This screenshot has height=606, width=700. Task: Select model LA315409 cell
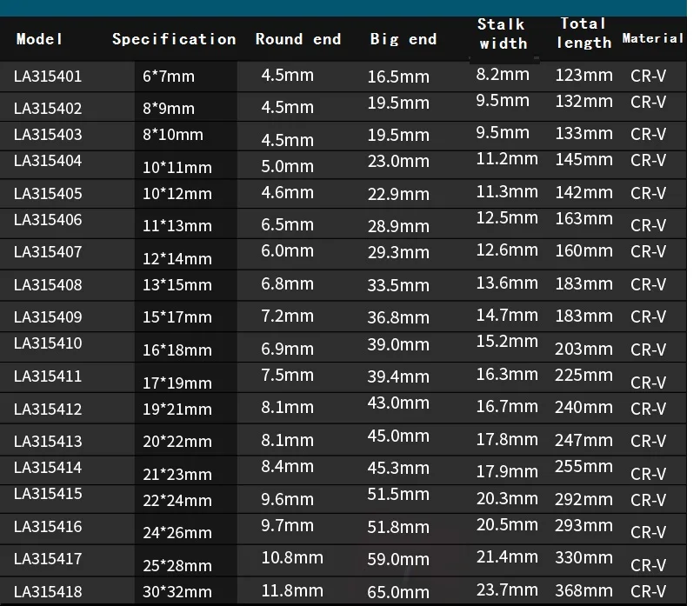48,317
